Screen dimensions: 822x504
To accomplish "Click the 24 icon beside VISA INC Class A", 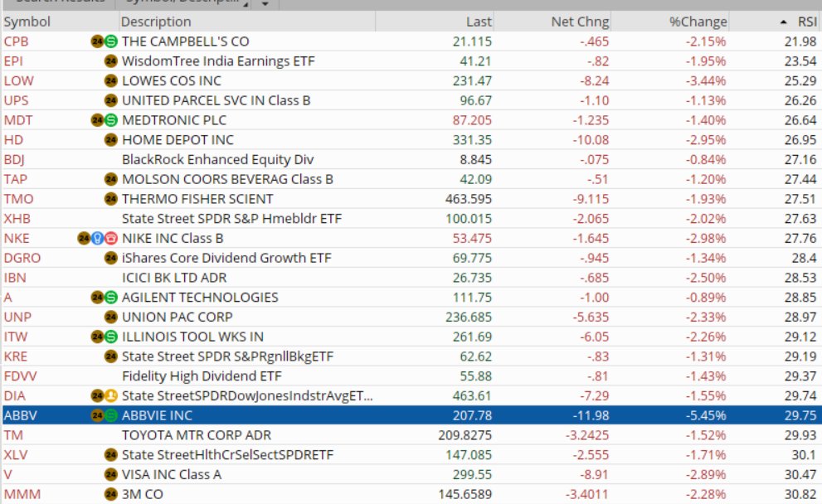I will [110, 475].
